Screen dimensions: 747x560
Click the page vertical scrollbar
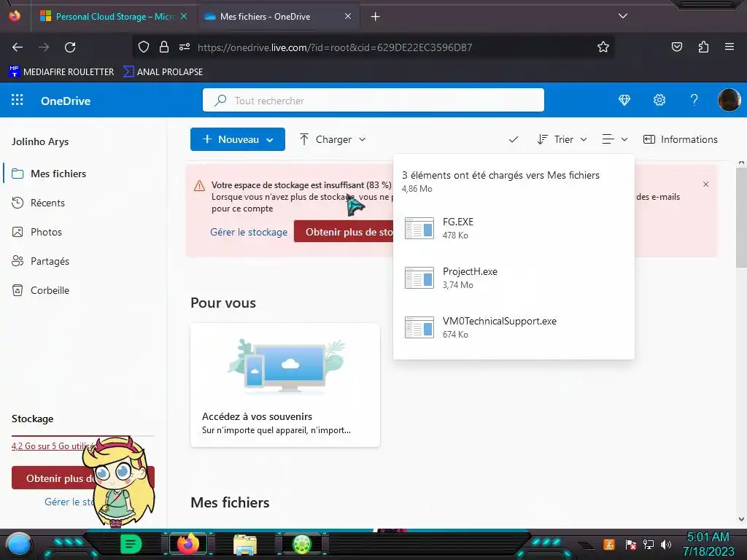click(x=741, y=218)
